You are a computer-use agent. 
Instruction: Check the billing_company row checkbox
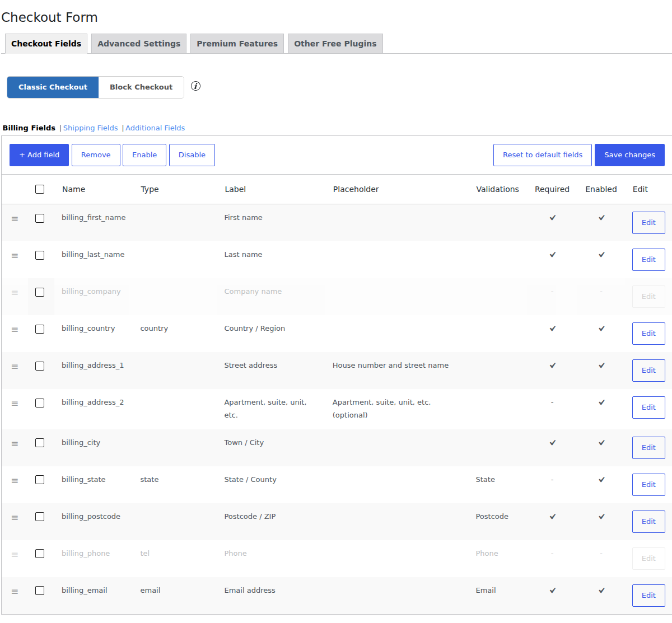point(40,292)
